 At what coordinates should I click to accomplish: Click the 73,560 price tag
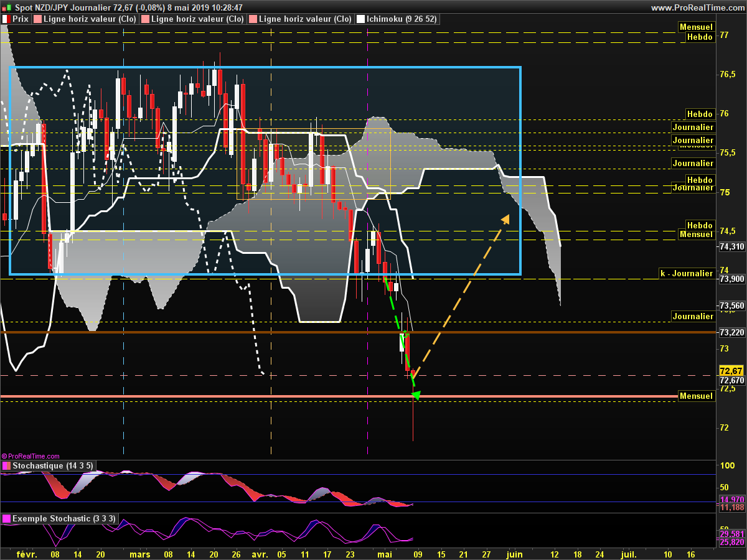point(731,306)
